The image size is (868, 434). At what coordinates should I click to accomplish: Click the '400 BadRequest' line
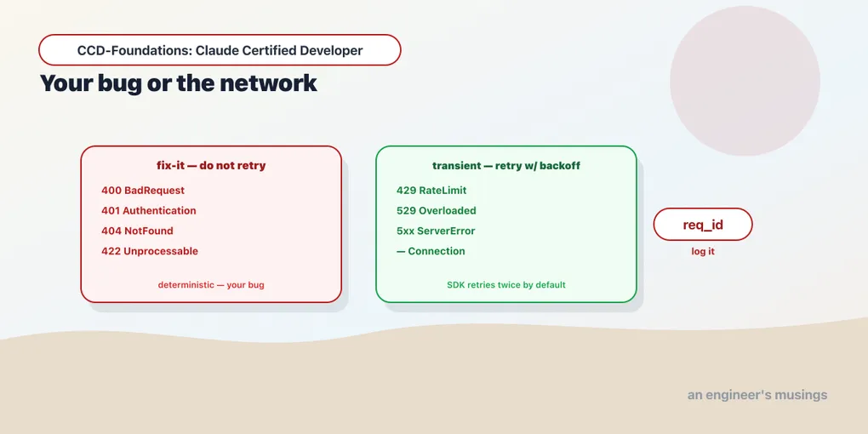[x=143, y=191]
